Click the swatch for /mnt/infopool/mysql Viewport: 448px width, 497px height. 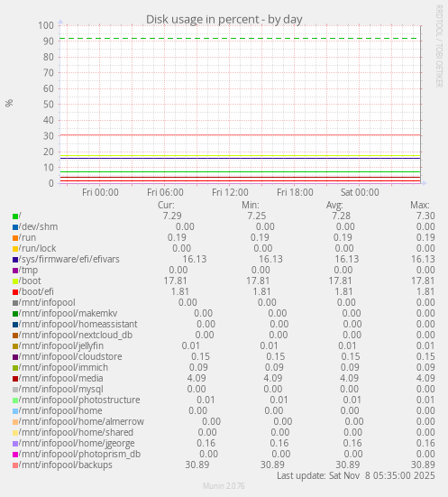15,390
